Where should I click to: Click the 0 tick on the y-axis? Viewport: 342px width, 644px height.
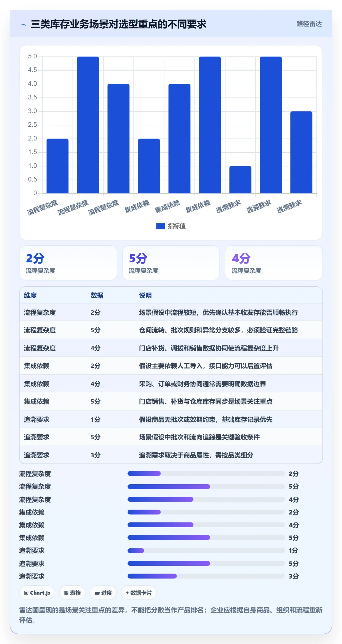(35, 193)
